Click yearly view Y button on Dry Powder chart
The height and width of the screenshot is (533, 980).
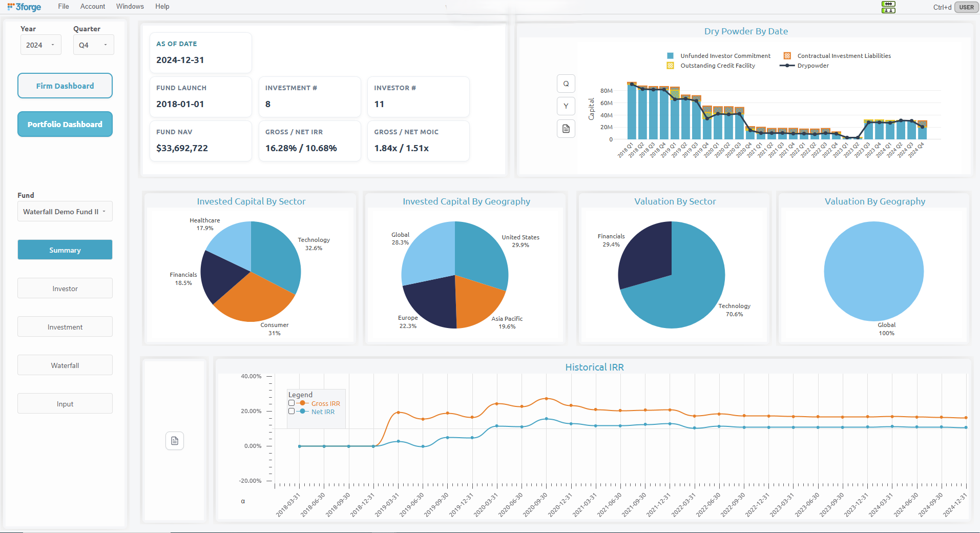click(566, 106)
